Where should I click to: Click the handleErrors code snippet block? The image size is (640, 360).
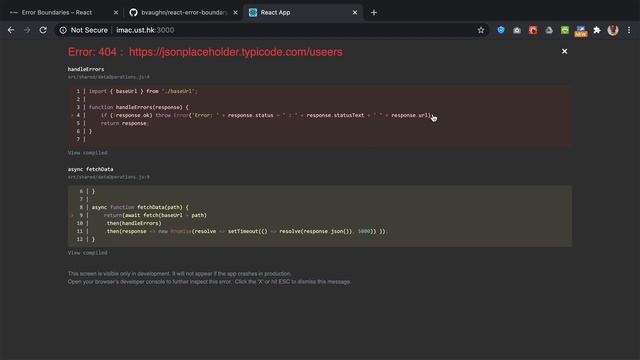320,116
